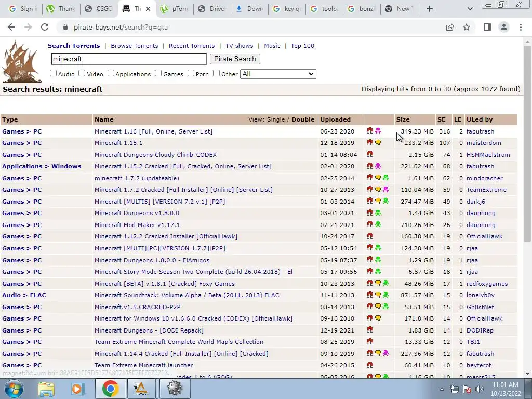The height and width of the screenshot is (399, 532).
Task: Click green skull icon for Minecraft Dungeons v1.8.0.0
Action: pyautogui.click(x=378, y=212)
